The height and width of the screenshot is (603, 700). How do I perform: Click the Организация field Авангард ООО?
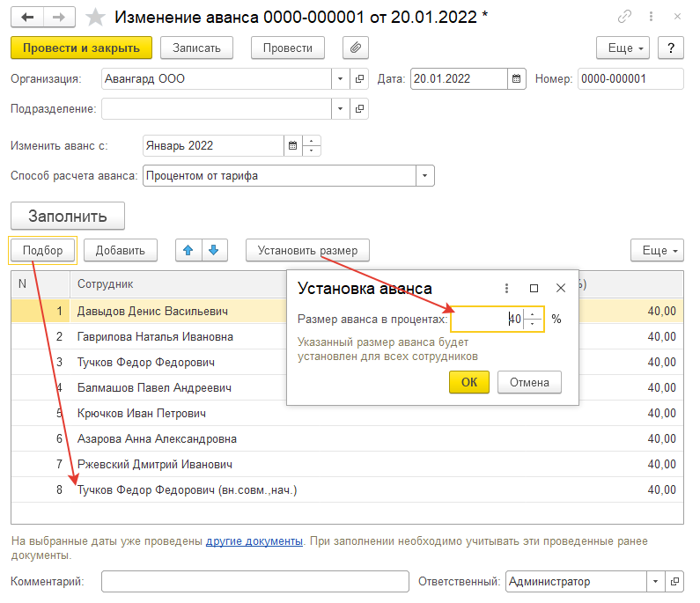pyautogui.click(x=217, y=79)
